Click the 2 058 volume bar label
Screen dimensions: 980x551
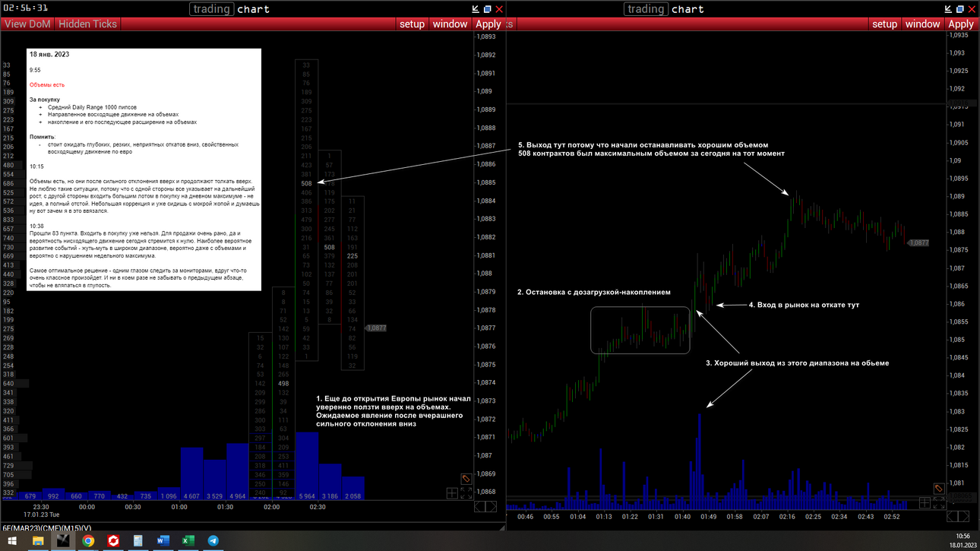pyautogui.click(x=353, y=496)
